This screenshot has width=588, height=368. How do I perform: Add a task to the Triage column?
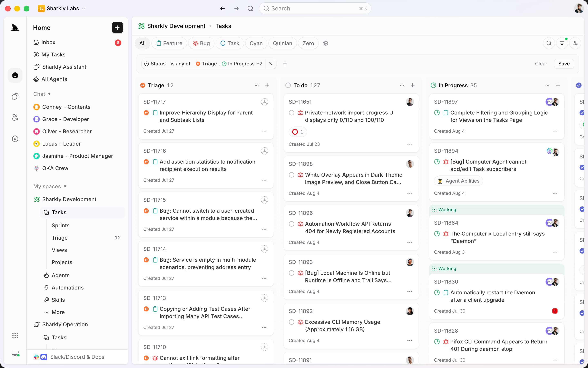267,85
